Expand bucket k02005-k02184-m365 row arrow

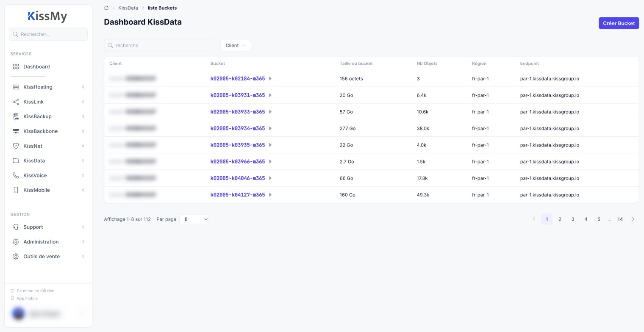(270, 78)
